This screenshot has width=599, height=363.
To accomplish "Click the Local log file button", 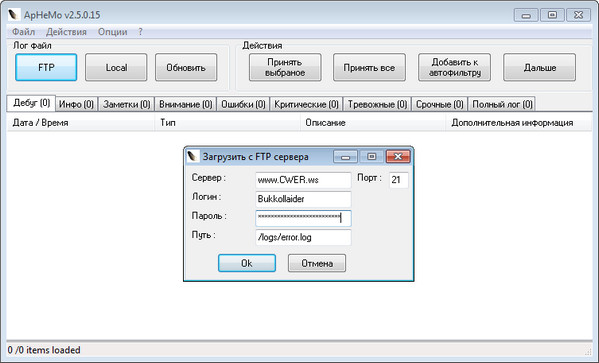I will click(116, 67).
